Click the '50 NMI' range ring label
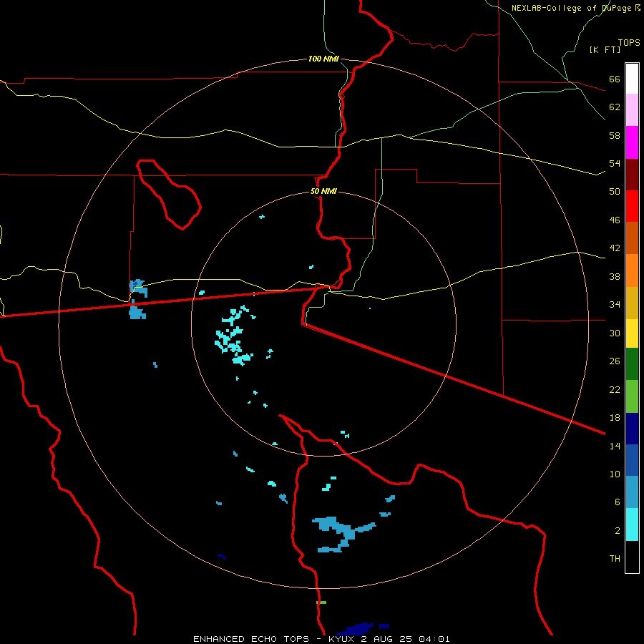This screenshot has height=644, width=644. point(323,191)
